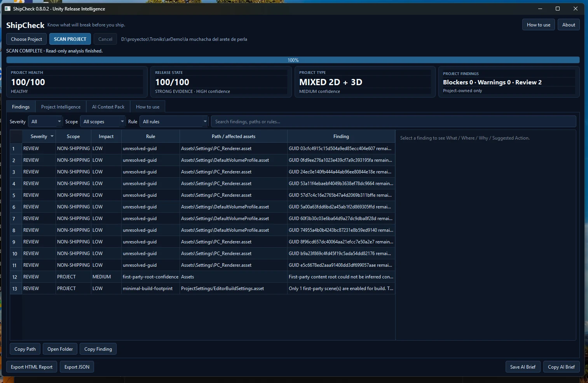Click the Copy Path button

25,349
